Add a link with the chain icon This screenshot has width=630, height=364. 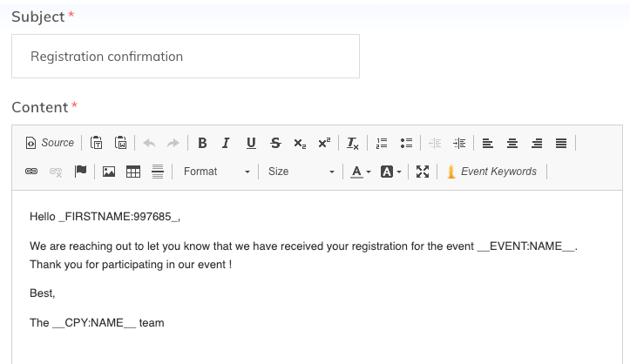pyautogui.click(x=31, y=172)
